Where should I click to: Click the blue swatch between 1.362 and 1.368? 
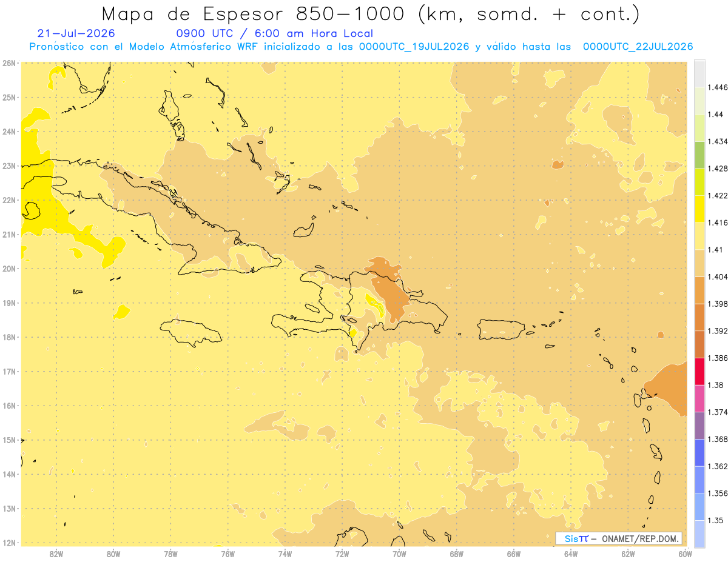699,452
